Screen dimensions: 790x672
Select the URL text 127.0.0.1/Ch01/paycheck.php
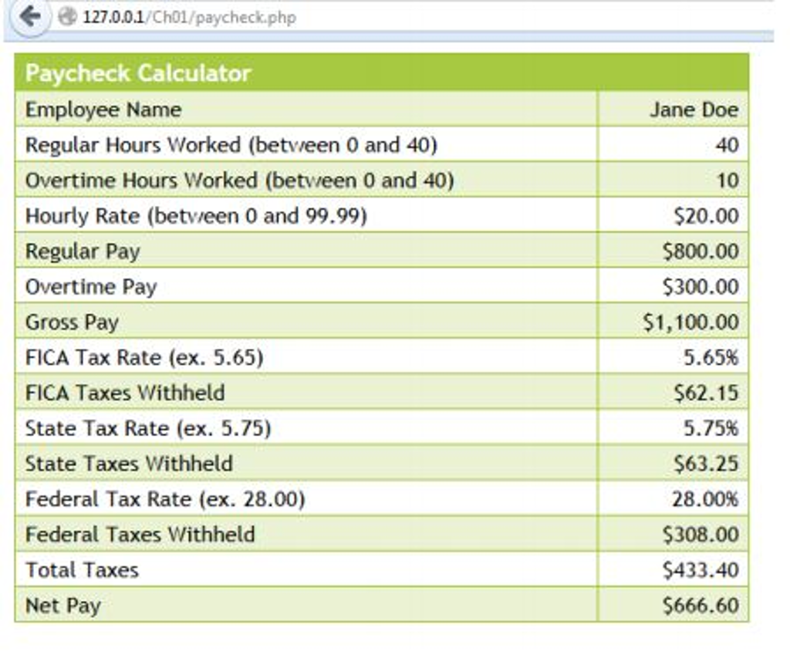point(185,17)
